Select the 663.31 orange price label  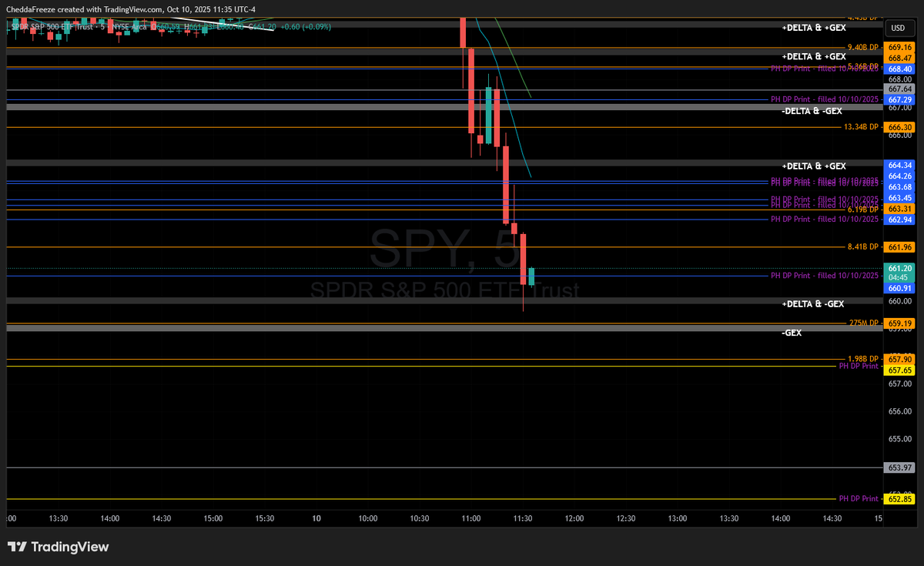pos(899,209)
